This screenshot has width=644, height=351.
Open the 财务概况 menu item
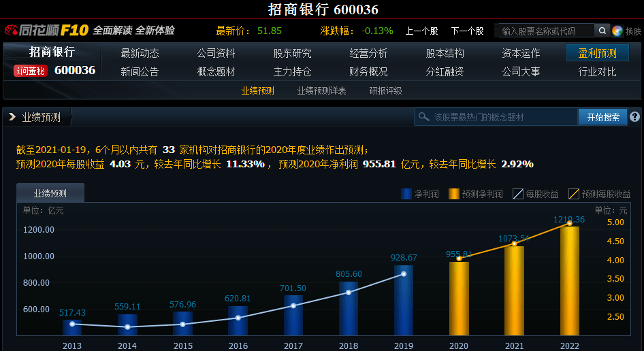click(x=368, y=71)
